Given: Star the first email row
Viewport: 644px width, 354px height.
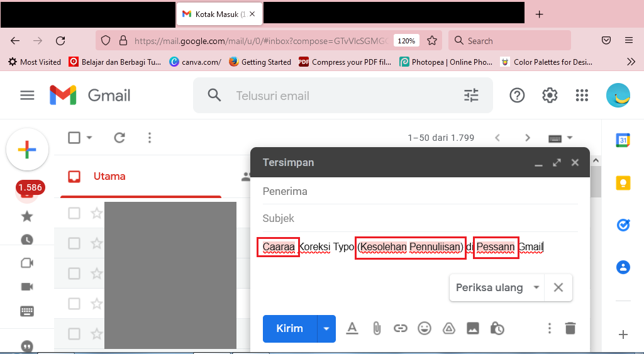Looking at the screenshot, I should point(96,213).
